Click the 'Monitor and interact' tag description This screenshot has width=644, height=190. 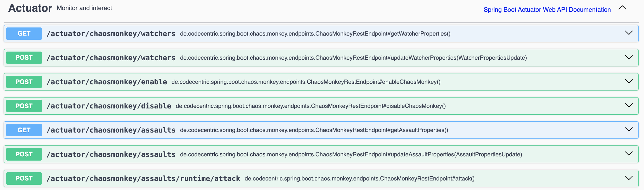point(84,8)
